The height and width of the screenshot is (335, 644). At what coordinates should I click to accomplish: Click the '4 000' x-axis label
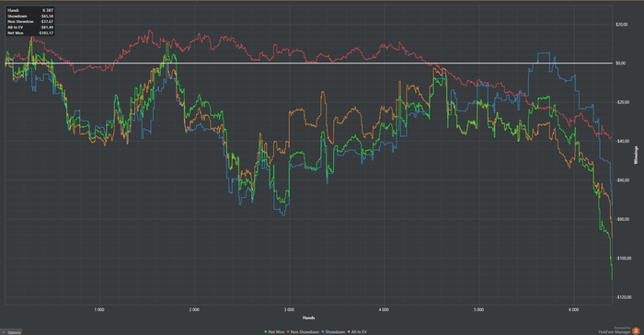(x=384, y=310)
